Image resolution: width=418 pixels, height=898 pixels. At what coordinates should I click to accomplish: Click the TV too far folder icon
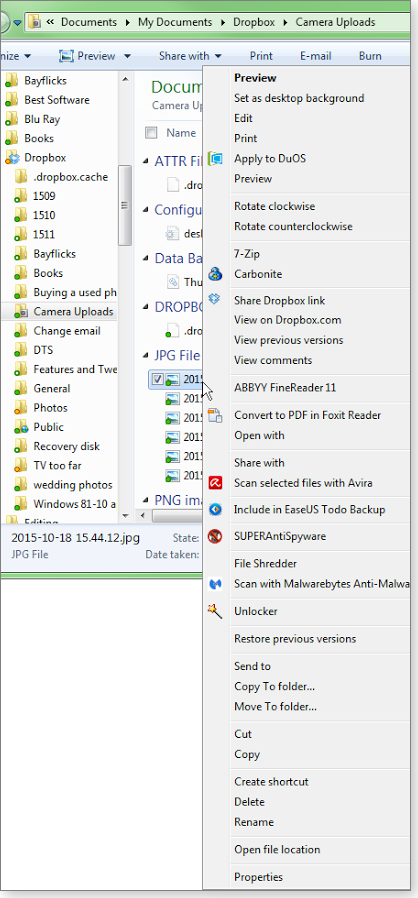click(21, 466)
